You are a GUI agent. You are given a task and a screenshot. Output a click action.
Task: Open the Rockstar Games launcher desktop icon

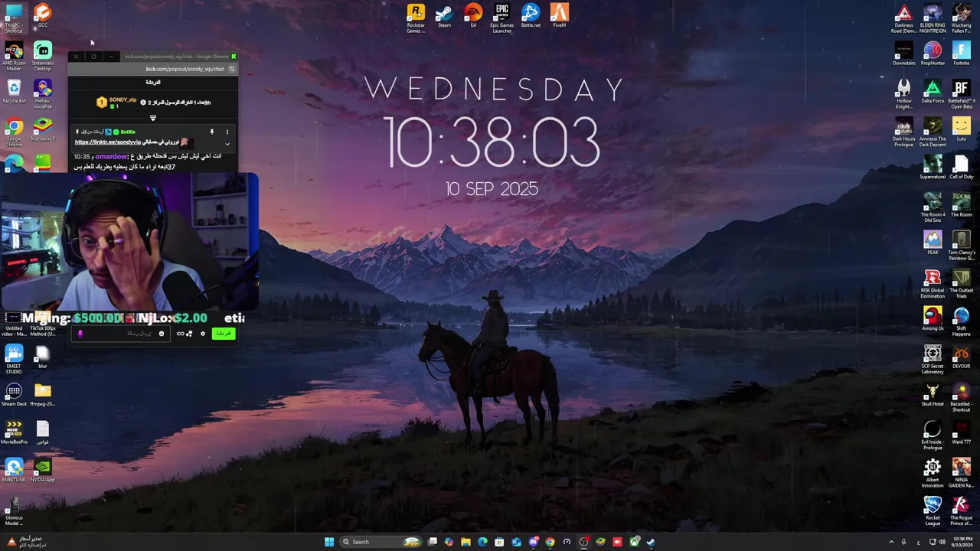point(416,18)
